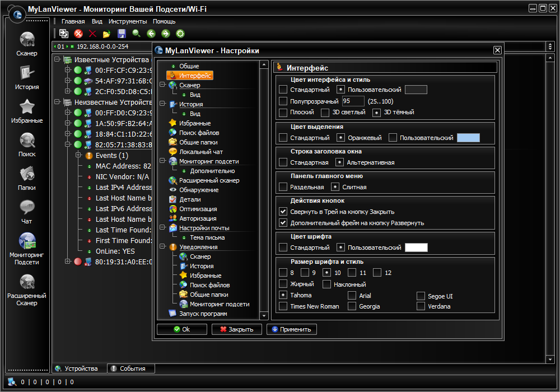Select Стандартная window title bar option
Image resolution: width=560 pixels, height=392 pixels.
[x=283, y=162]
